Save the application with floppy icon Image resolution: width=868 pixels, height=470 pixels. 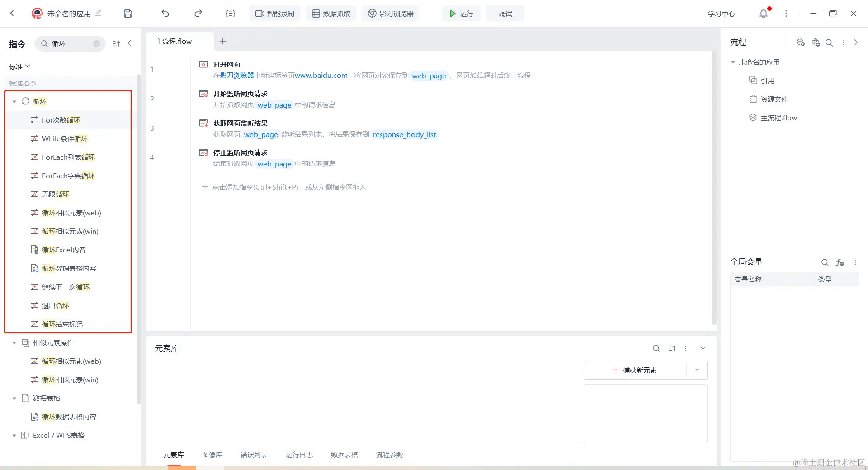128,14
